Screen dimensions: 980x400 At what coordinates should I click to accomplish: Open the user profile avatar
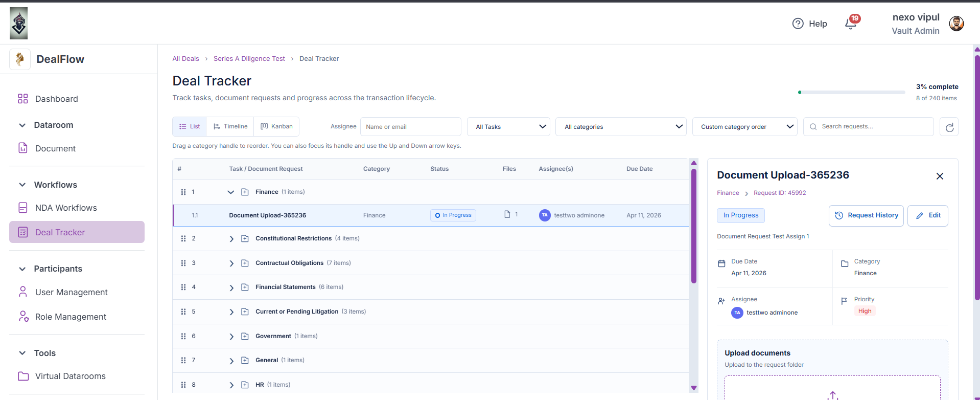956,24
